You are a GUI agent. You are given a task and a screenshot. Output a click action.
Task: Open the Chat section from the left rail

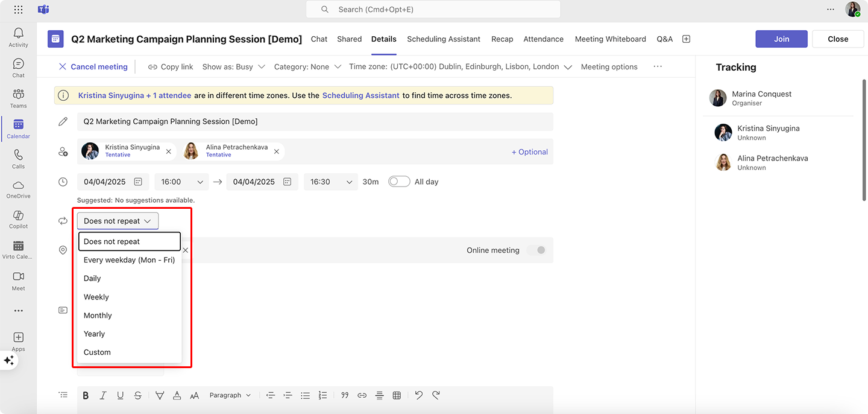point(18,67)
